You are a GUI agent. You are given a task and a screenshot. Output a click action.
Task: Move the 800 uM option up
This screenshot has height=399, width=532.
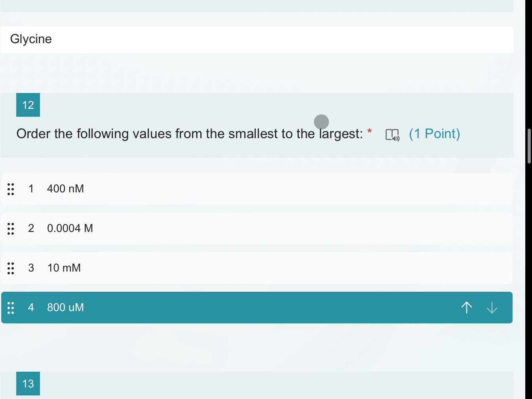point(466,308)
